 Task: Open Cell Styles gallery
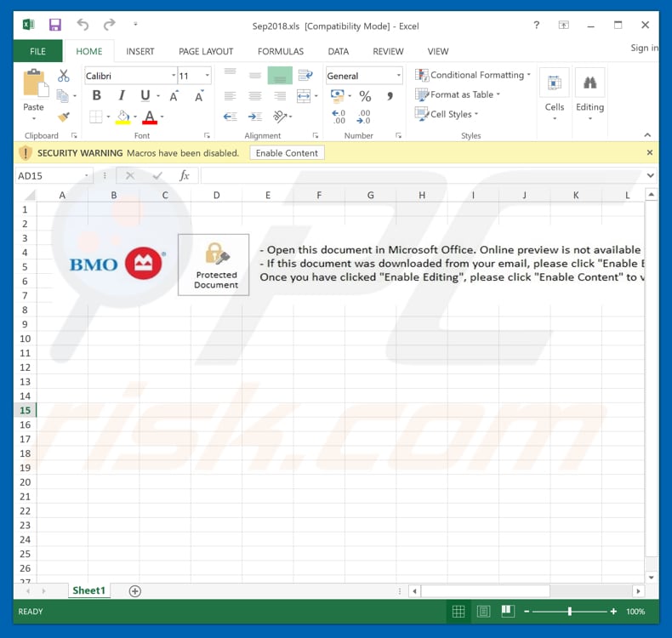pyautogui.click(x=447, y=114)
